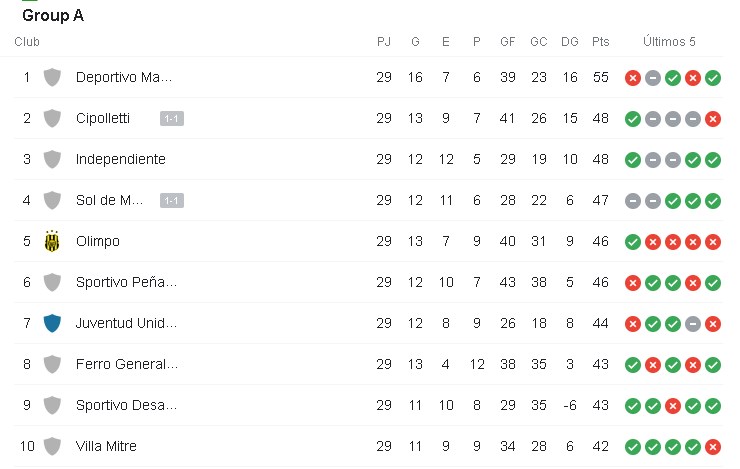Image resolution: width=740 pixels, height=469 pixels.
Task: Select the Ferro General team name
Action: point(127,364)
